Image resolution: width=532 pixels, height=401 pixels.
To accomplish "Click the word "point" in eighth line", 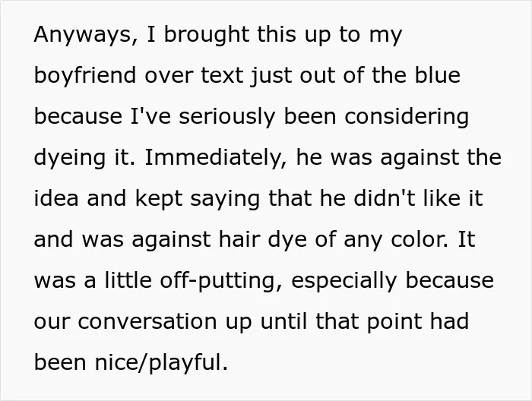I will (394, 322).
